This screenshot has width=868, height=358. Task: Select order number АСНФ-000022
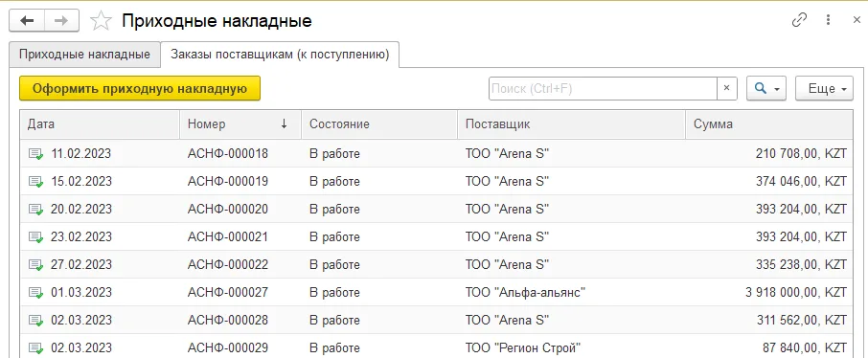click(x=228, y=264)
